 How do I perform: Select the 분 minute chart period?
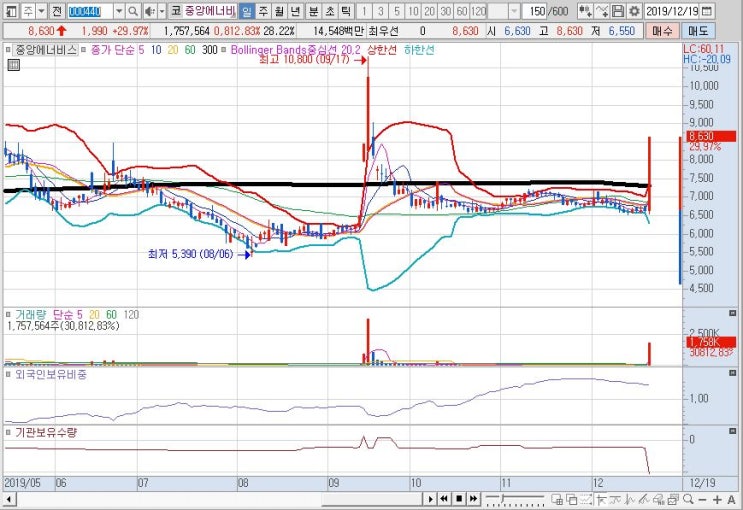(314, 10)
